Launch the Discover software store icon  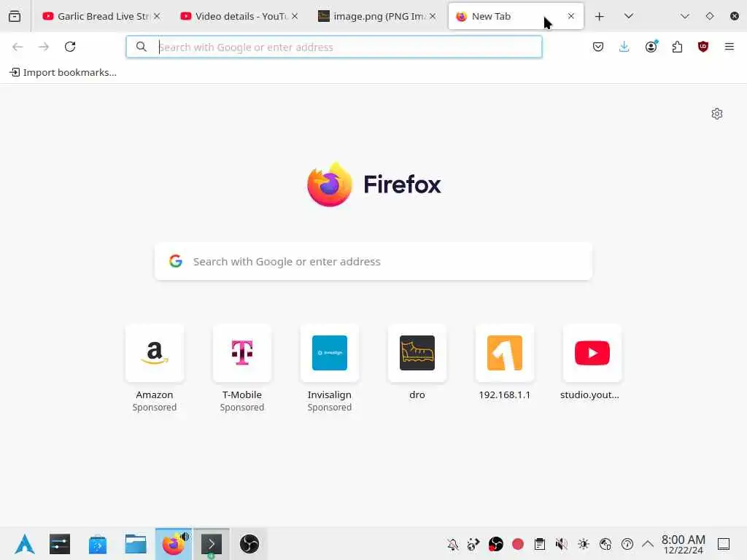click(x=98, y=544)
